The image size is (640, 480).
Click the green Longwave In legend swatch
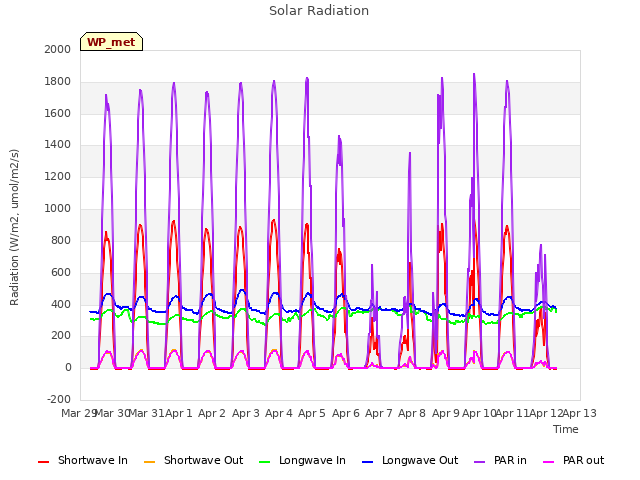coord(264,462)
